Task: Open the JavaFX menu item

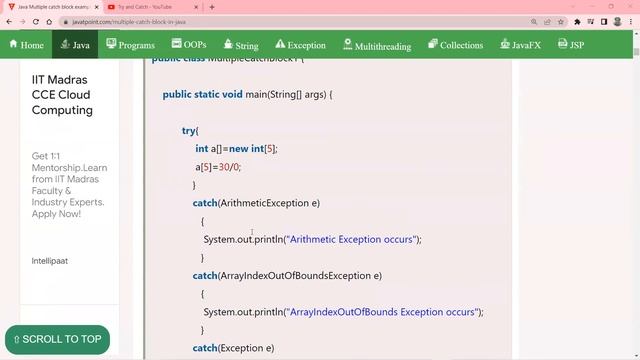Action: pos(521,44)
